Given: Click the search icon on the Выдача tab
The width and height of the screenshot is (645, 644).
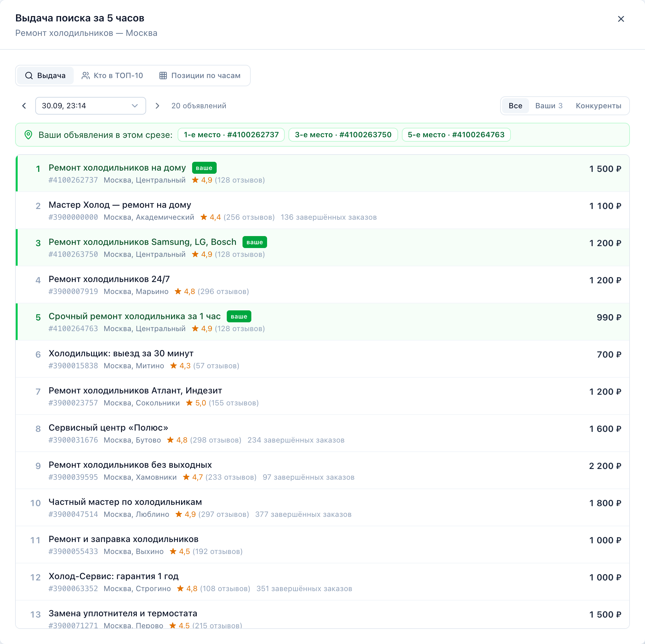Looking at the screenshot, I should (29, 76).
